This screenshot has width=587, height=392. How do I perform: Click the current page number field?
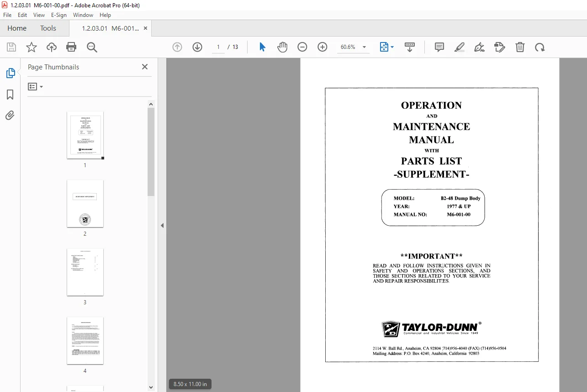point(218,47)
